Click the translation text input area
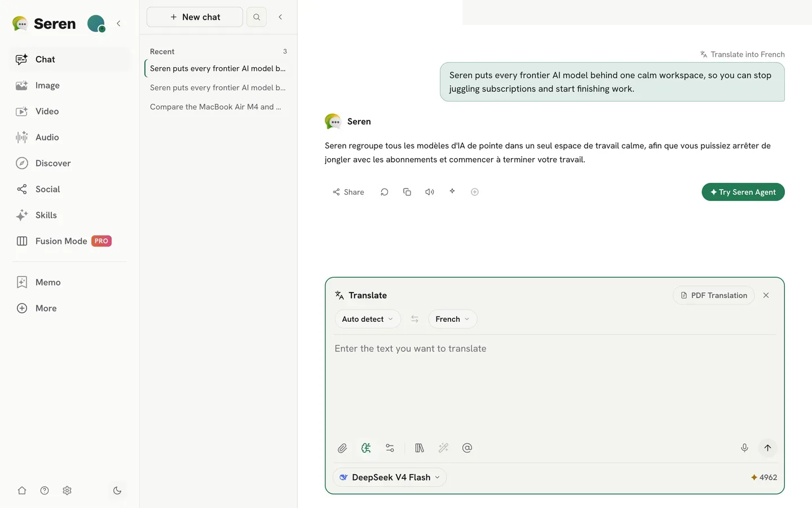Screen dimensions: 812x508 [555, 384]
